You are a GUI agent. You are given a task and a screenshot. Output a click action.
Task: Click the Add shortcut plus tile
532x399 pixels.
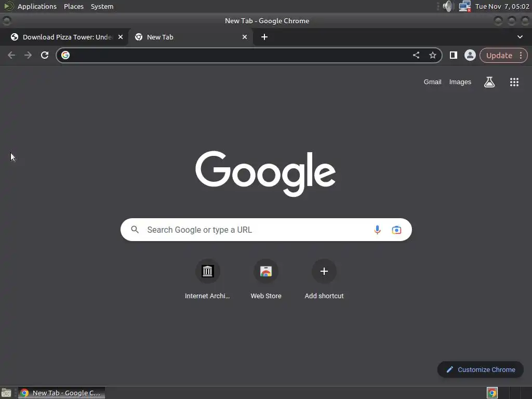coord(324,280)
